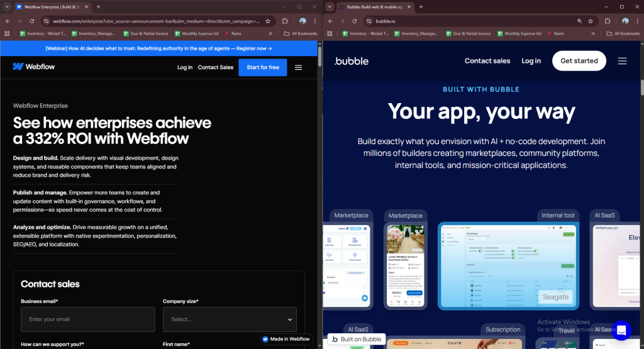Open Company size Select dropdown
The height and width of the screenshot is (349, 644).
coord(230,319)
